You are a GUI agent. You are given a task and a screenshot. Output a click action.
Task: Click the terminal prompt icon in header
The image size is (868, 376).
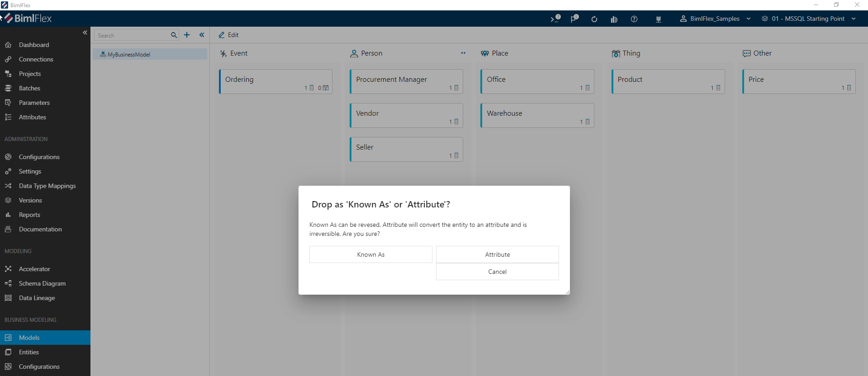point(555,19)
